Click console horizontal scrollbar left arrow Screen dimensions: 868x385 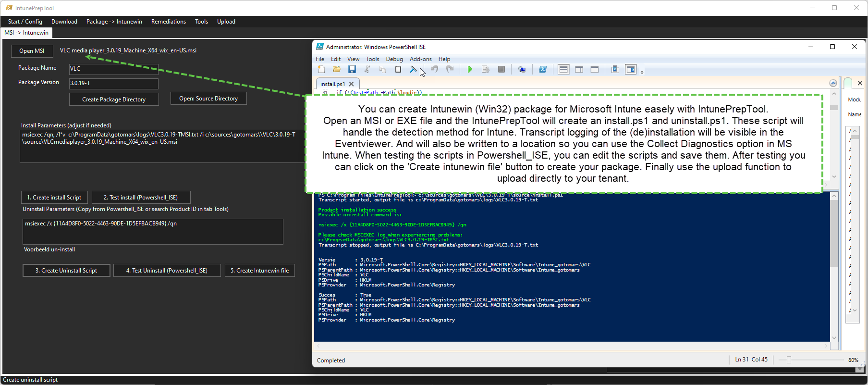(x=318, y=346)
